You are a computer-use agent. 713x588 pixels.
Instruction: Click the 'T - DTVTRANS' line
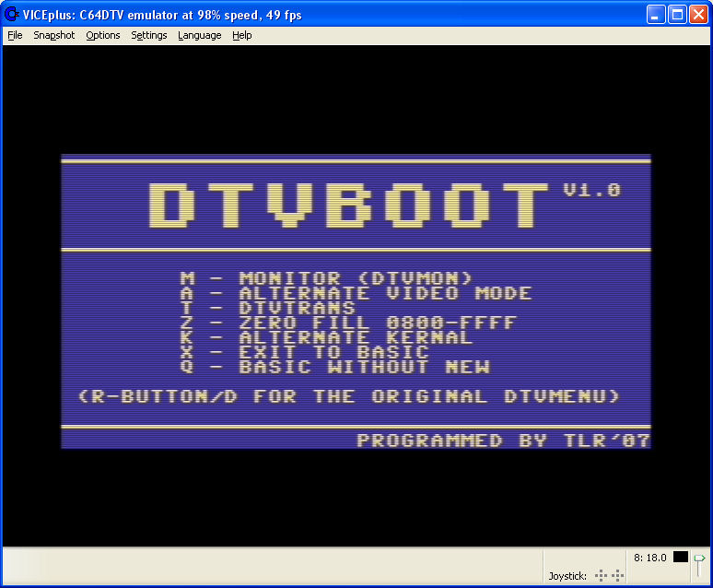pos(267,308)
